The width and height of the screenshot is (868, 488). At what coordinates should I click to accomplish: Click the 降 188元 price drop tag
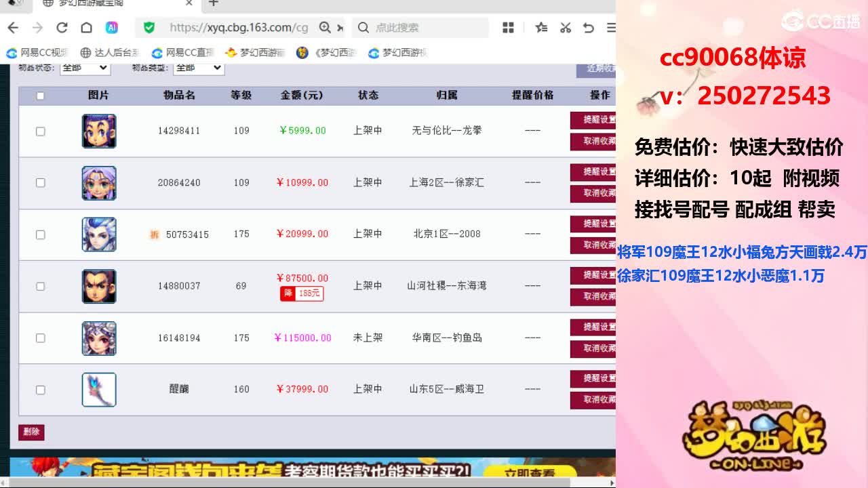302,293
